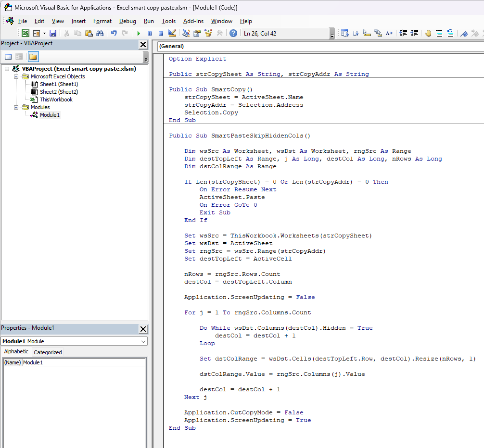This screenshot has height=448, width=484.
Task: Click the Find binoculars icon
Action: coord(100,33)
